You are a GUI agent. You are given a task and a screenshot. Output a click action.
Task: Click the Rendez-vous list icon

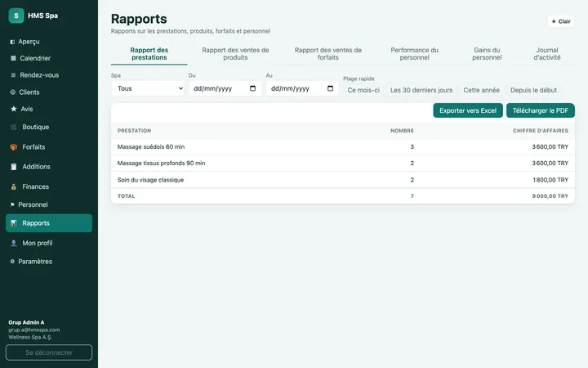(x=13, y=75)
